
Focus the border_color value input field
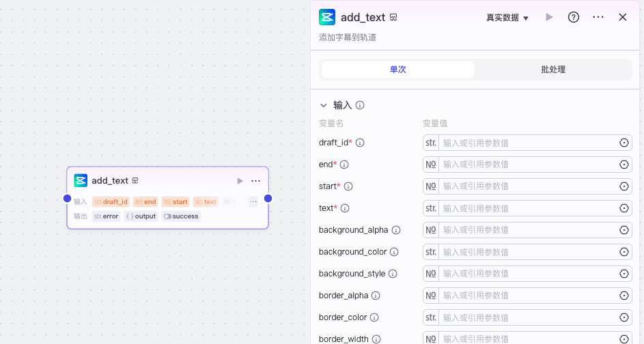pyautogui.click(x=527, y=317)
